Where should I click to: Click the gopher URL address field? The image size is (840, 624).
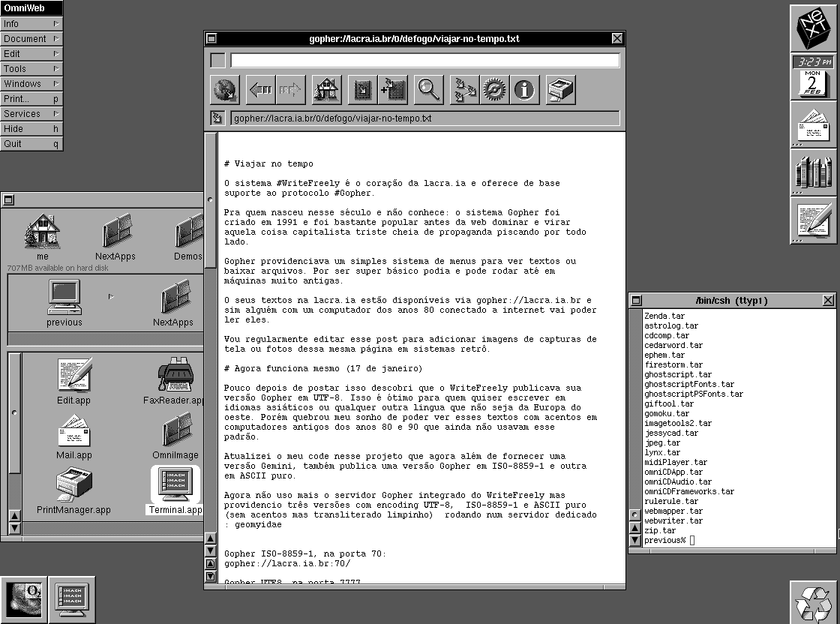point(424,118)
